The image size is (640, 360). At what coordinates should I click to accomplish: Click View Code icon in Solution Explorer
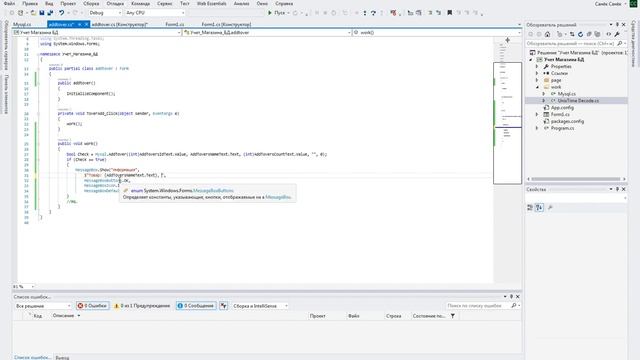pyautogui.click(x=609, y=34)
